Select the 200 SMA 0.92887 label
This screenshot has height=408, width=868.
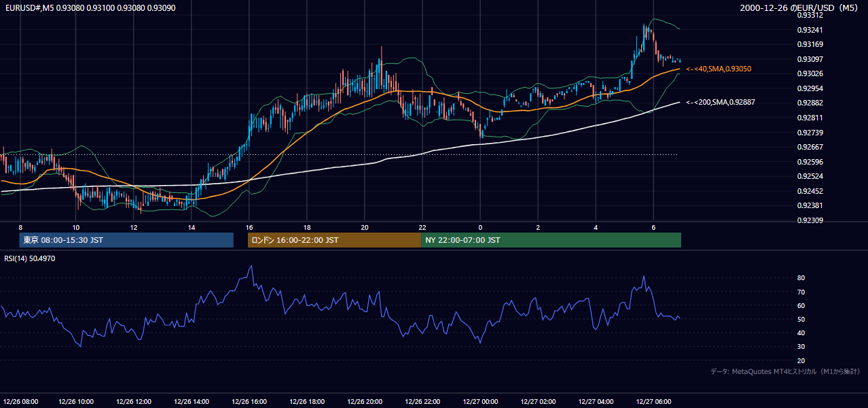pos(721,102)
